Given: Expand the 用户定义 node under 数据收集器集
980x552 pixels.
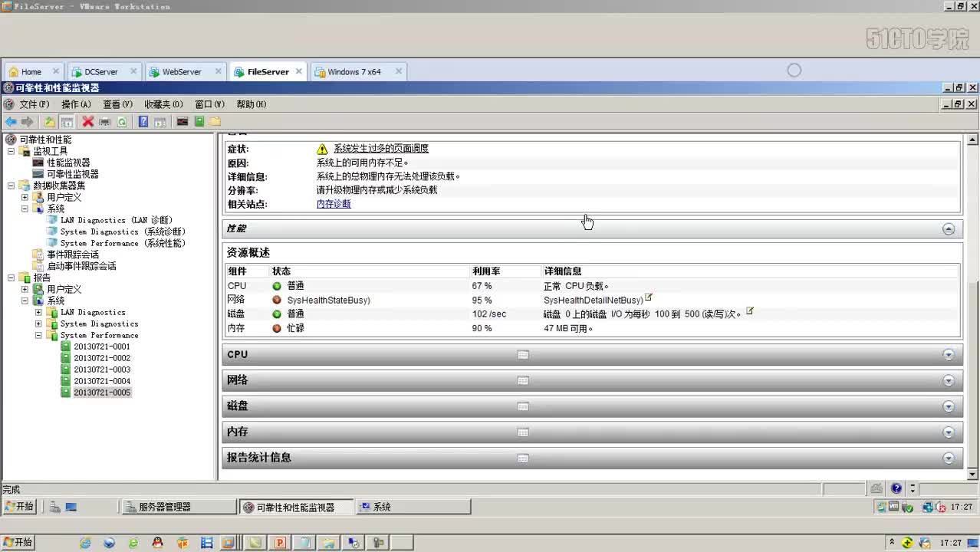Looking at the screenshot, I should pos(25,197).
